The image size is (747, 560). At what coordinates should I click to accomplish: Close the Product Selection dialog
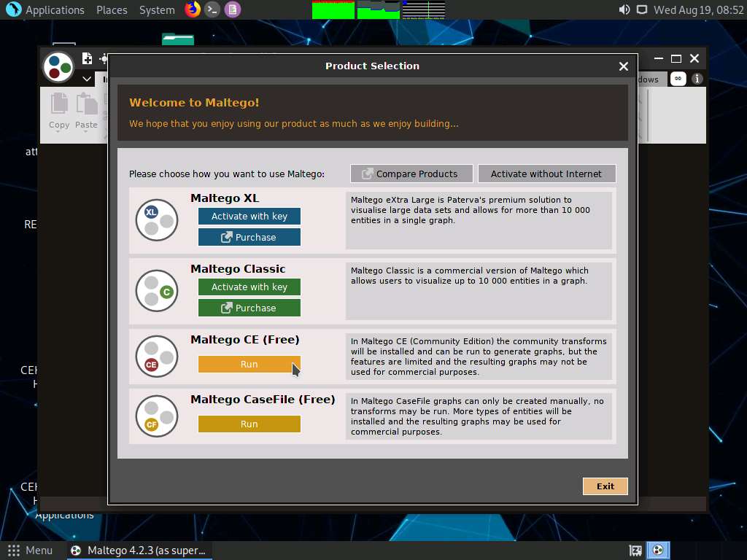pyautogui.click(x=623, y=66)
